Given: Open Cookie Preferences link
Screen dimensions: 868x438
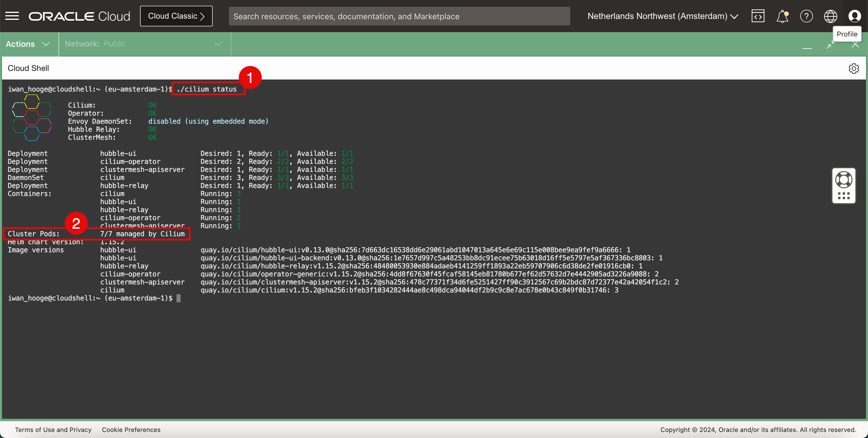Looking at the screenshot, I should pyautogui.click(x=131, y=430).
